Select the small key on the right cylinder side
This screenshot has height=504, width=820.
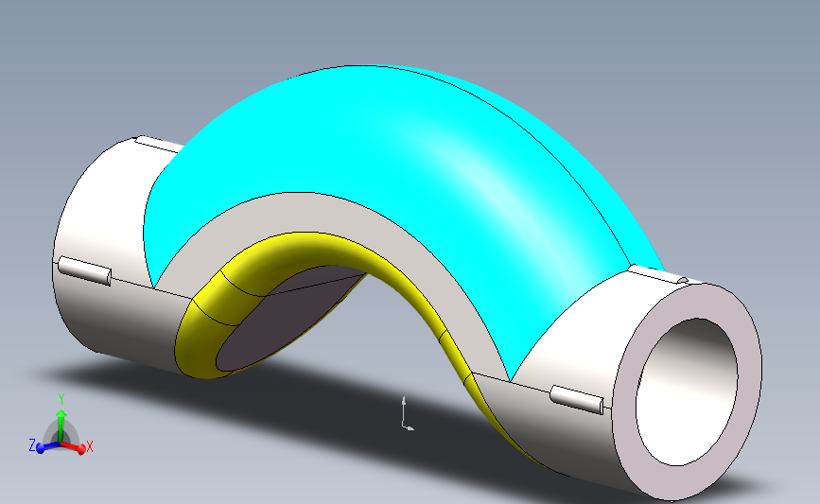577,399
